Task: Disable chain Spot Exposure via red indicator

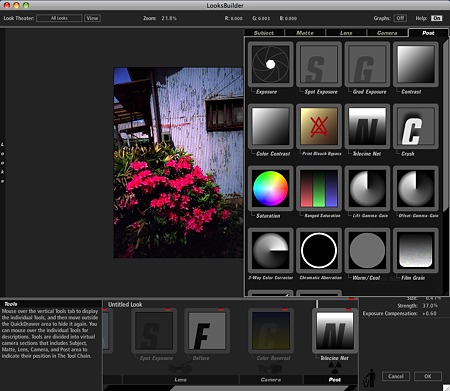Action: coord(168,310)
